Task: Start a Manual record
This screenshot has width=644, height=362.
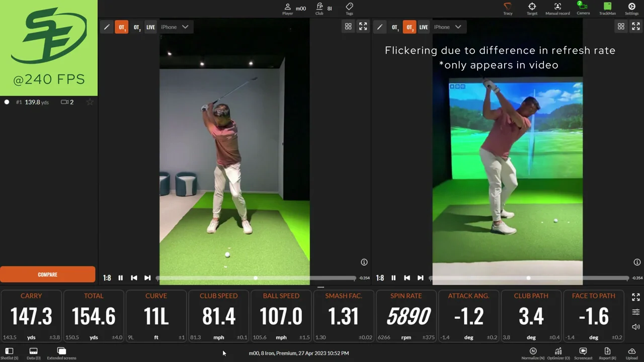Action: [x=557, y=8]
